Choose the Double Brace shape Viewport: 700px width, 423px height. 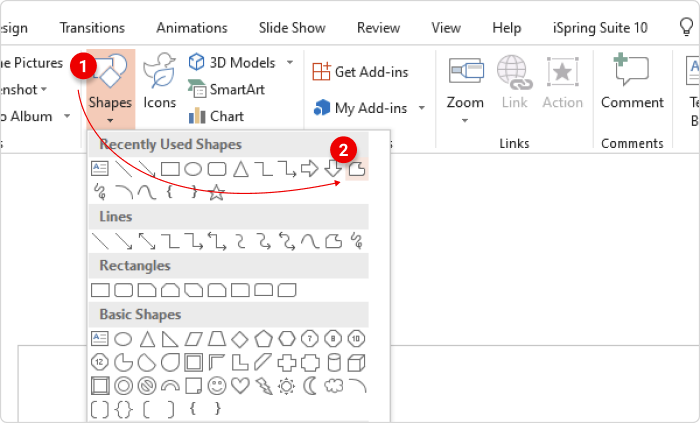pyautogui.click(x=124, y=409)
